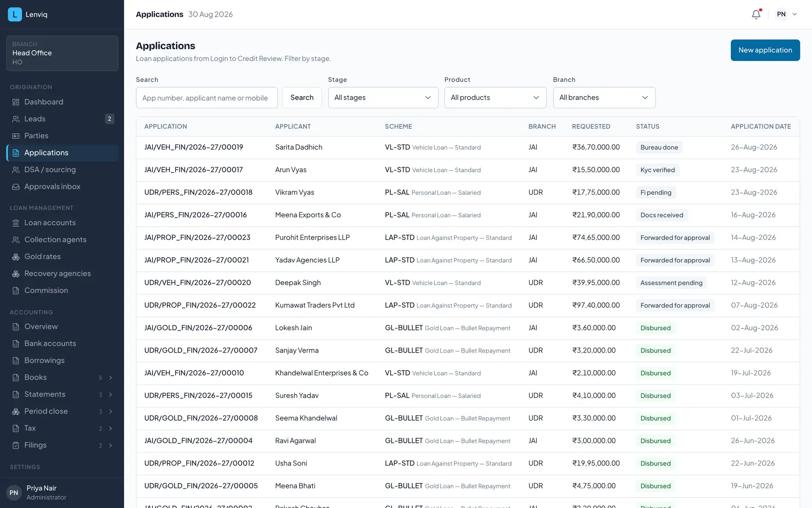
Task: Click the Borrowings icon
Action: (16, 360)
